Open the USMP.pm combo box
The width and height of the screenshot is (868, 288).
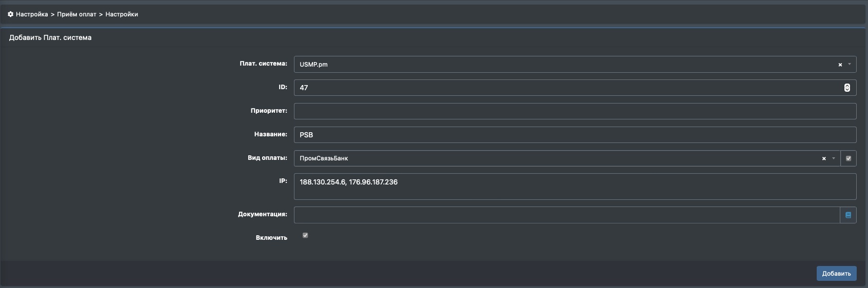click(x=564, y=65)
